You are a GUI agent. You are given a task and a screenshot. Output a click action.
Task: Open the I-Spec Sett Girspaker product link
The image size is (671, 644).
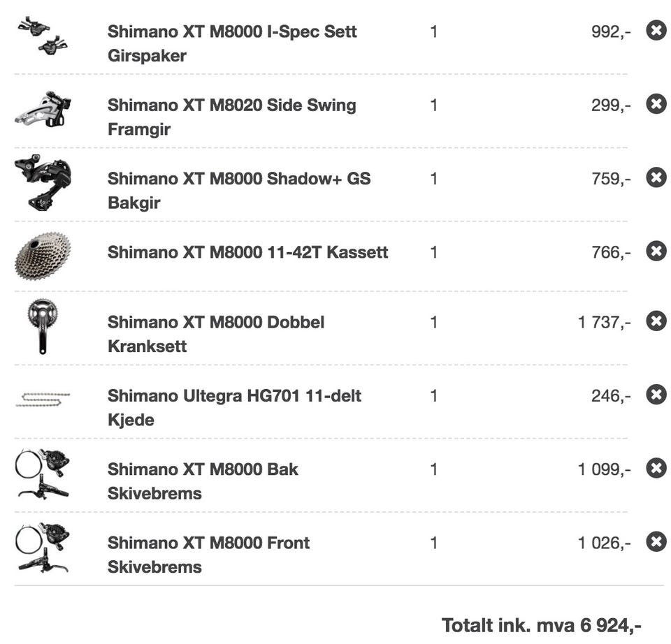click(x=232, y=43)
